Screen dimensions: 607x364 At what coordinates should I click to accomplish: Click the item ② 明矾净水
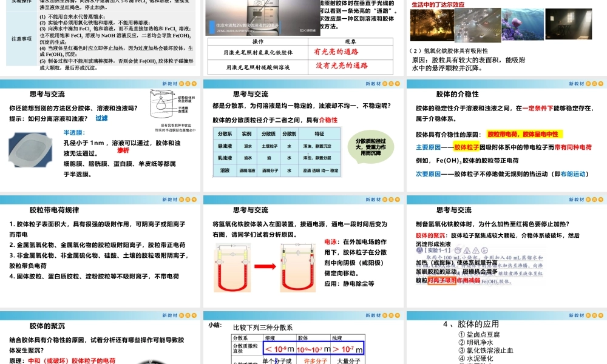point(476,342)
